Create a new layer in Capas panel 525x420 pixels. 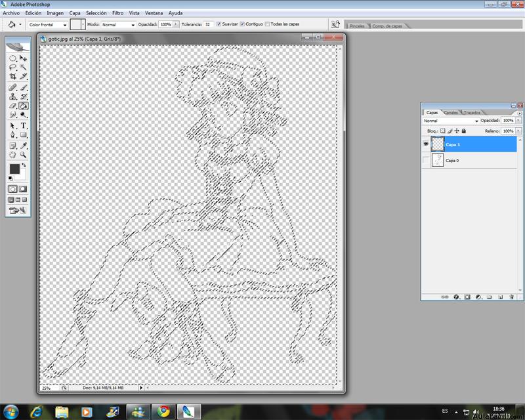tap(500, 297)
